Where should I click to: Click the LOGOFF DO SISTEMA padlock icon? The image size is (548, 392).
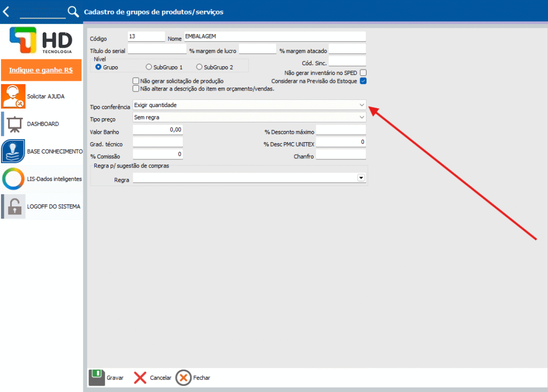pos(13,206)
